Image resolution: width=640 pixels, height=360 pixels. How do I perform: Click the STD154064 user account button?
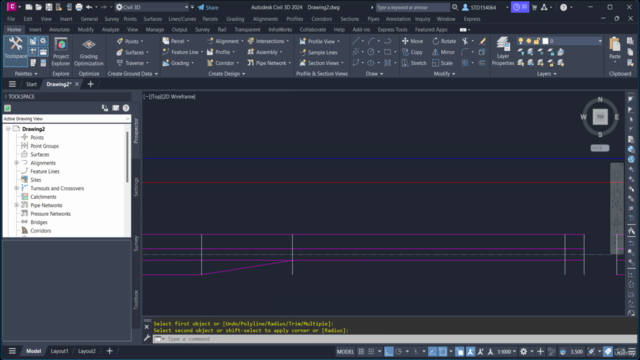coord(480,7)
